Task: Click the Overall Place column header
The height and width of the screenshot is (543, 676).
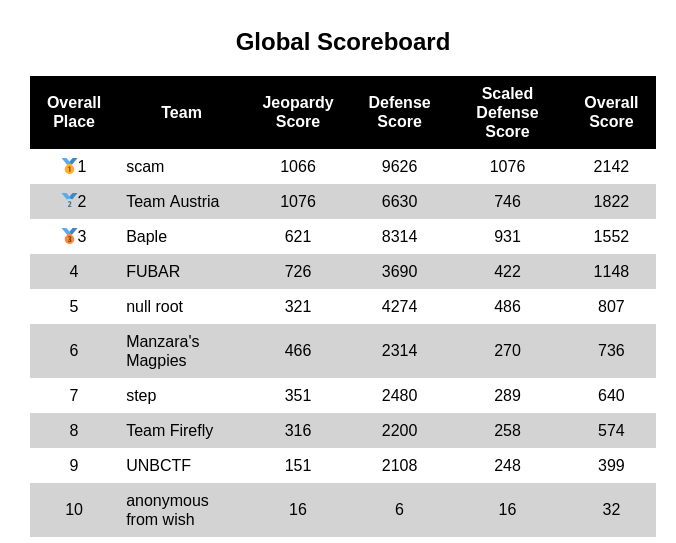Action: (x=74, y=112)
